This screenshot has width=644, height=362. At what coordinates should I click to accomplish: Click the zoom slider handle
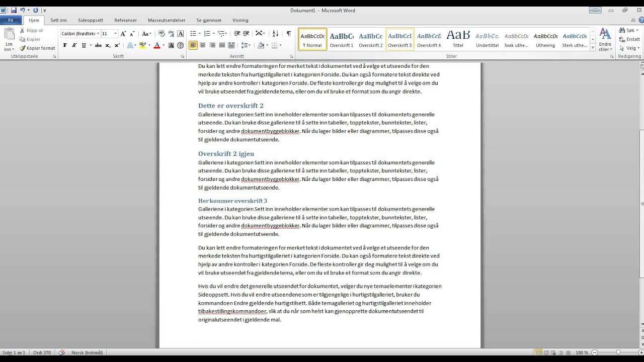(618, 352)
